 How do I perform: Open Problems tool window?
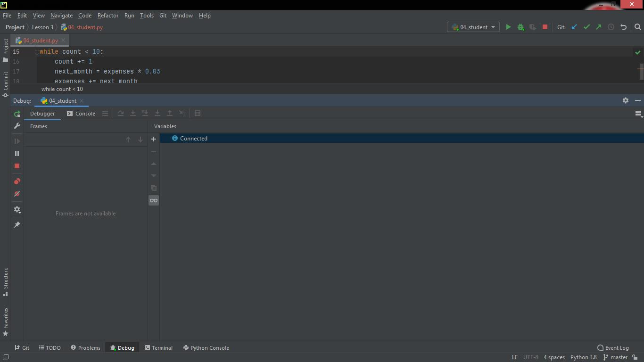tap(85, 348)
